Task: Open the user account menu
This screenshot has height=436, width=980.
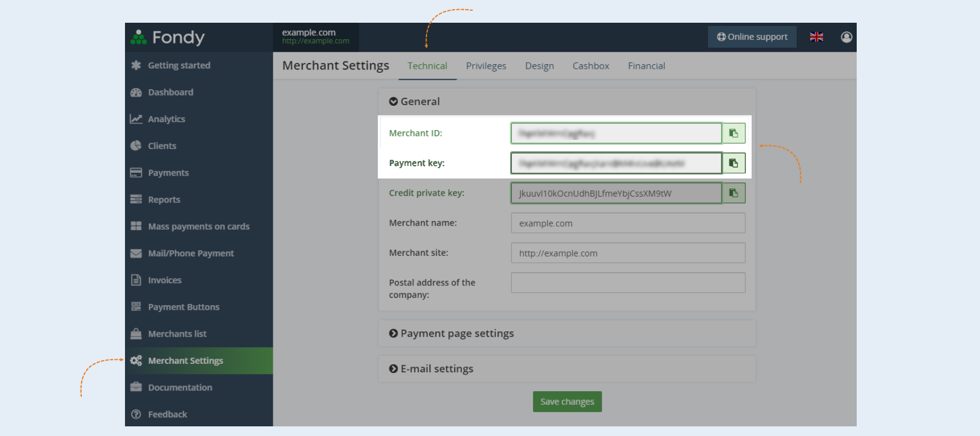Action: pos(846,37)
